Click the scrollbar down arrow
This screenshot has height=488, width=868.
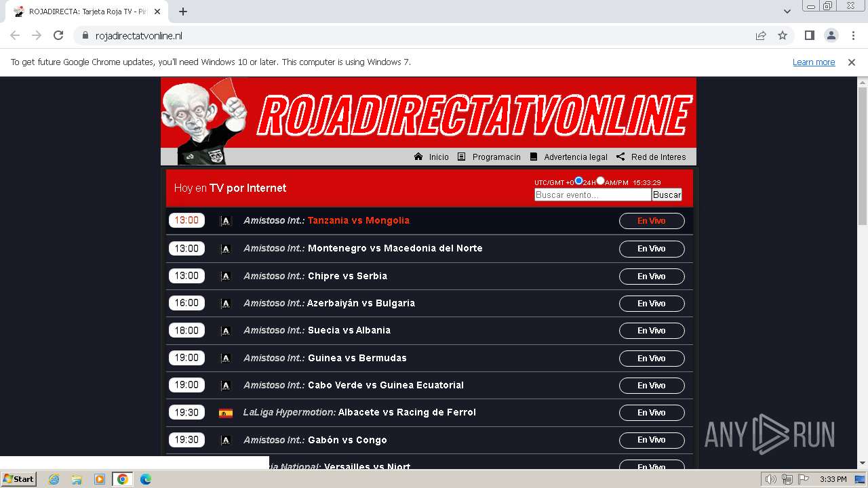click(x=863, y=463)
